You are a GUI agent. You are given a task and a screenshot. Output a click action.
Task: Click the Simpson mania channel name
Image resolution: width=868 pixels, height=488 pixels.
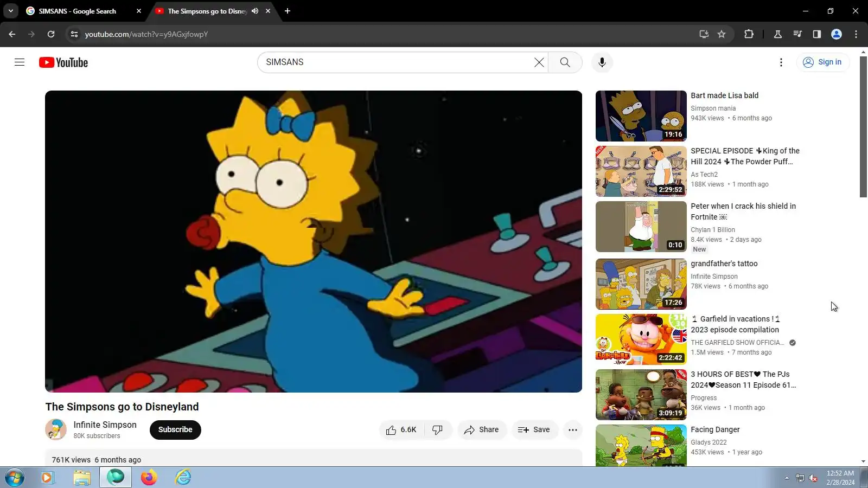[713, 108]
